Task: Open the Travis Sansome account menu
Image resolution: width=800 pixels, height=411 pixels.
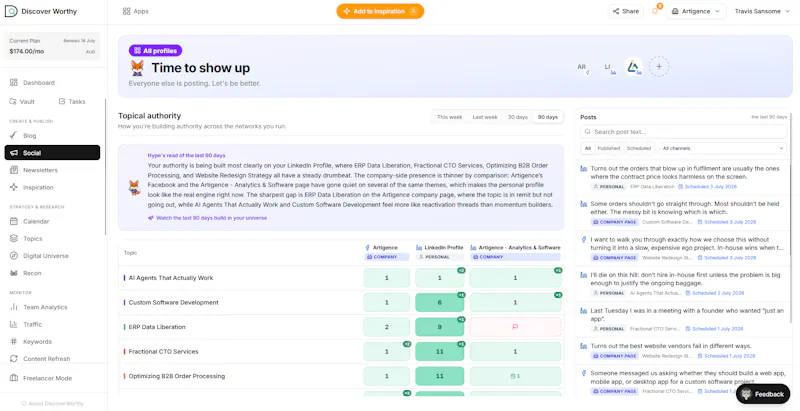Action: [762, 11]
